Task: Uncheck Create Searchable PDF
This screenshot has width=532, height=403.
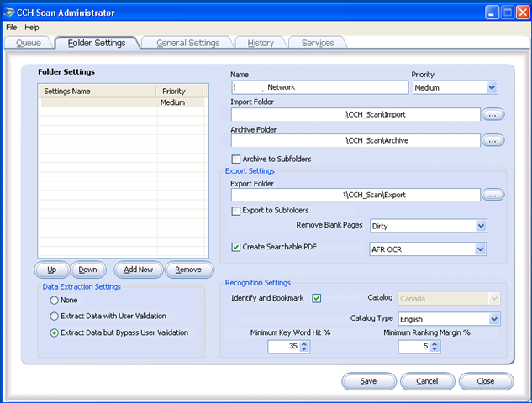Action: point(236,247)
